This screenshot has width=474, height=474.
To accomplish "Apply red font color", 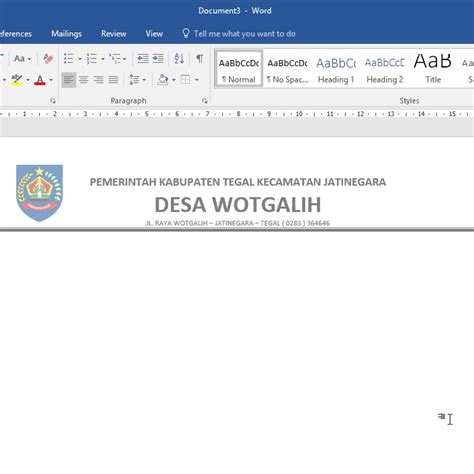I will 40,80.
